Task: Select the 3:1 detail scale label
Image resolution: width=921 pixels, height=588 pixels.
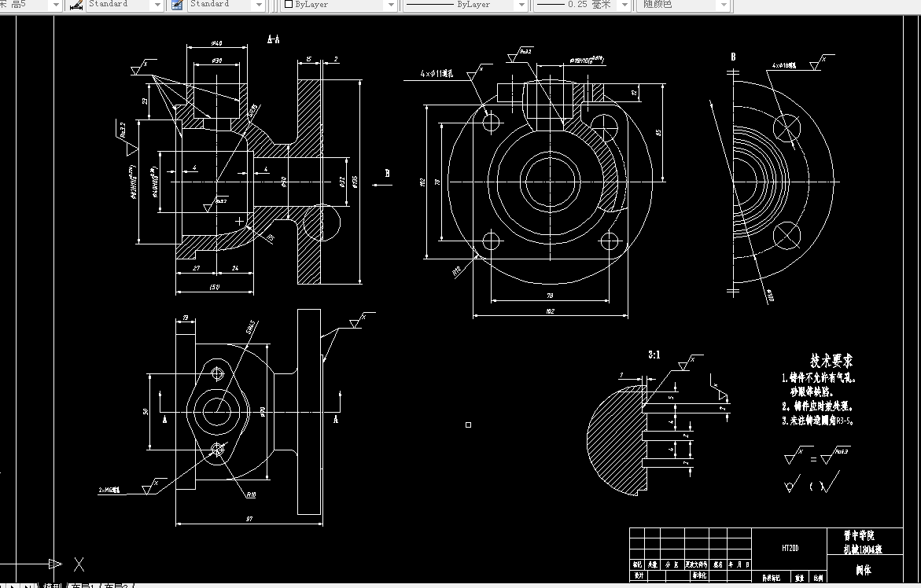Action: tap(654, 355)
